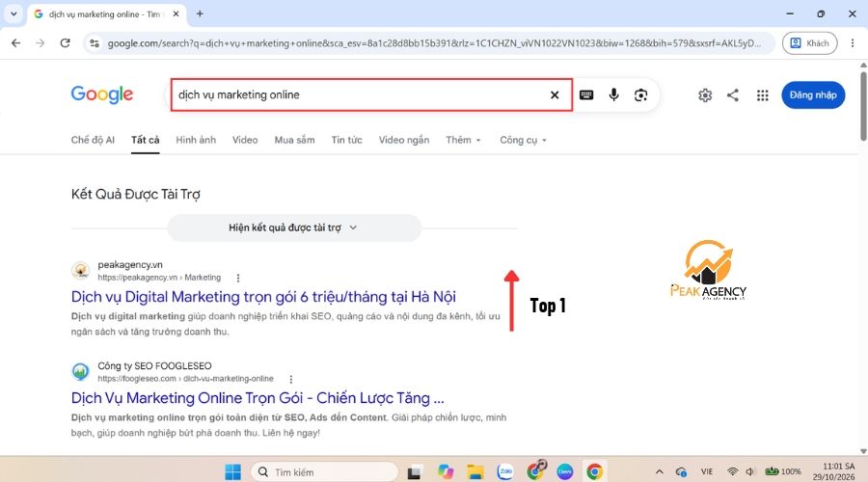
Task: Click the Đăng nhập sign-in button
Action: pos(813,95)
